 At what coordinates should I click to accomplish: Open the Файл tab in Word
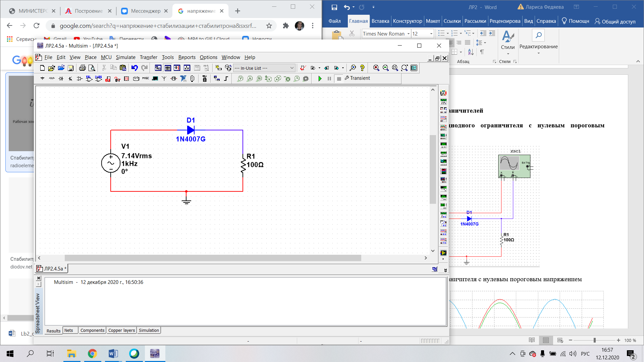(334, 21)
